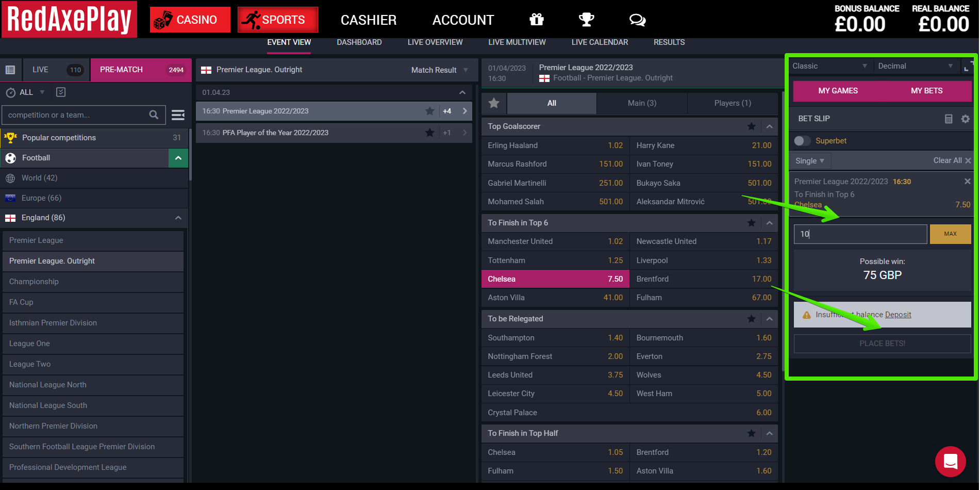Screen dimensions: 980x490
Task: Tick the checkbox next to ALL filter
Action: [x=61, y=92]
